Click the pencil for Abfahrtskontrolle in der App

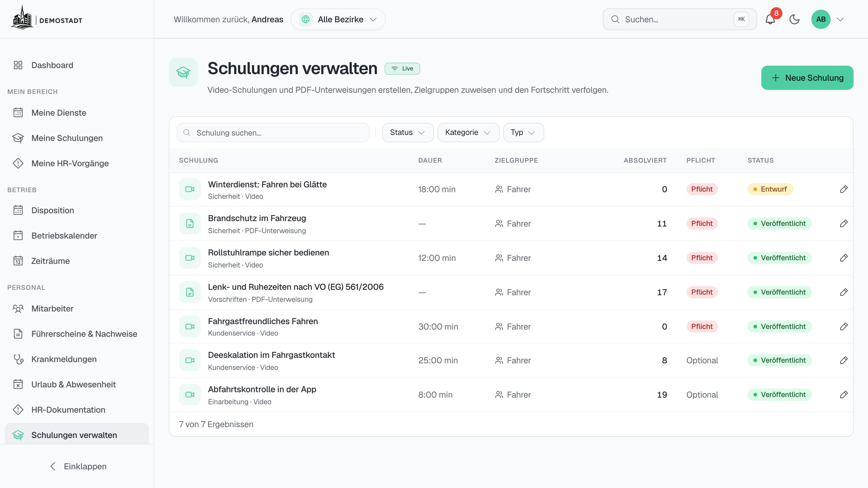844,395
